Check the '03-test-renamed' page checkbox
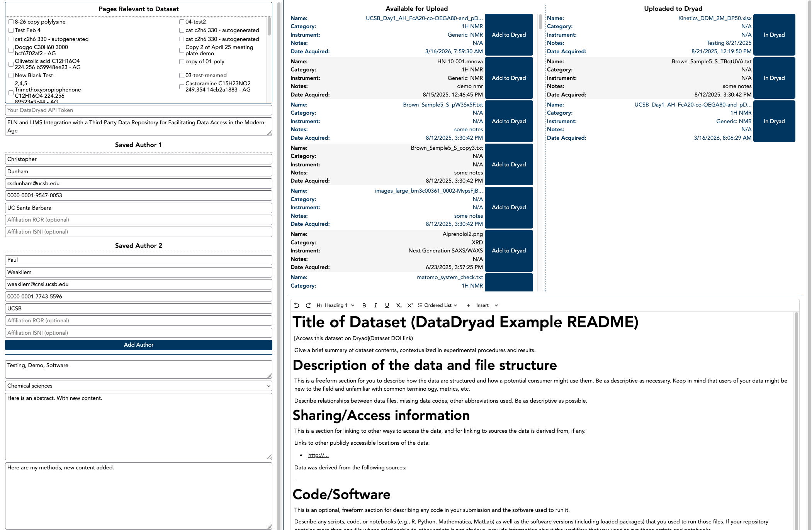 click(182, 76)
